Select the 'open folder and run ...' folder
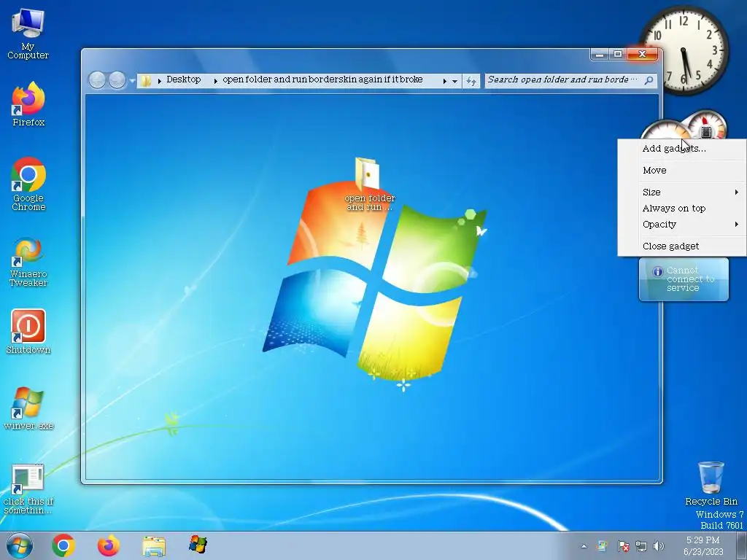 369,184
